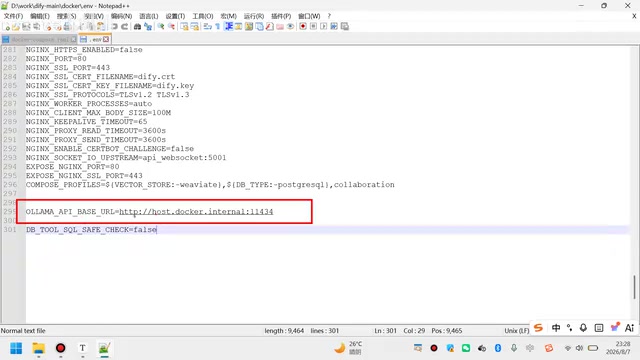Click the WeChat tray icon
This screenshot has width=640, height=360.
coord(466,348)
